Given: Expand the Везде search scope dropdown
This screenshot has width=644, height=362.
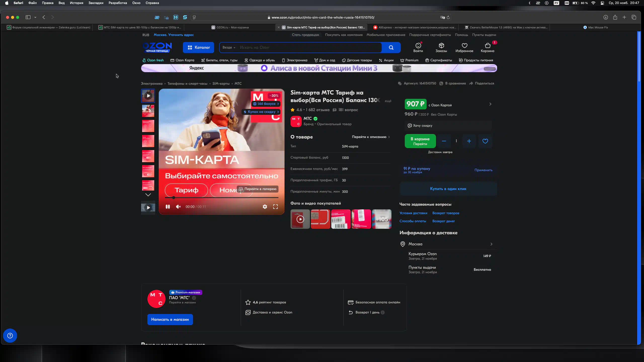Looking at the screenshot, I should click(x=229, y=48).
